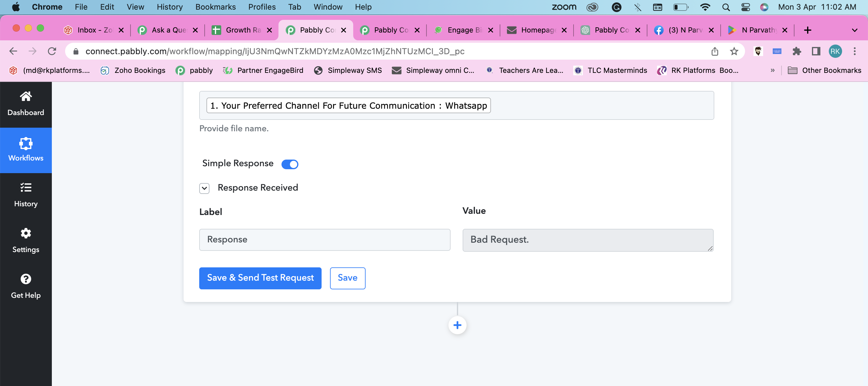
Task: Open the History page in the sidebar
Action: click(26, 195)
